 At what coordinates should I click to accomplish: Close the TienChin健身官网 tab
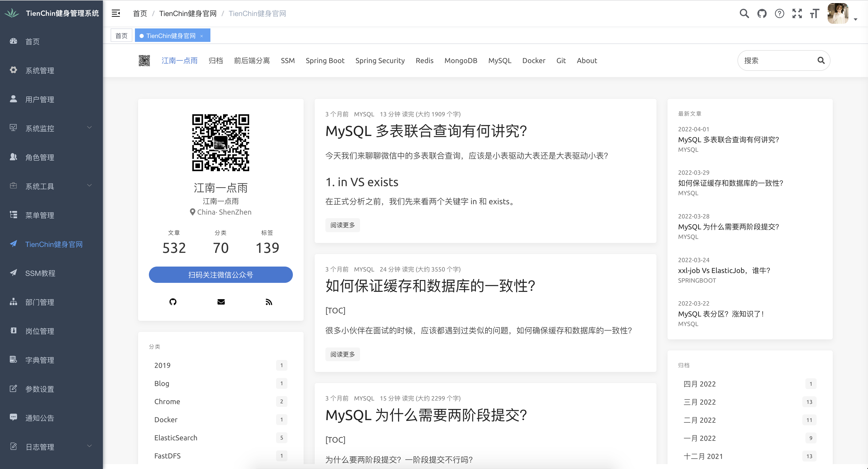click(202, 36)
